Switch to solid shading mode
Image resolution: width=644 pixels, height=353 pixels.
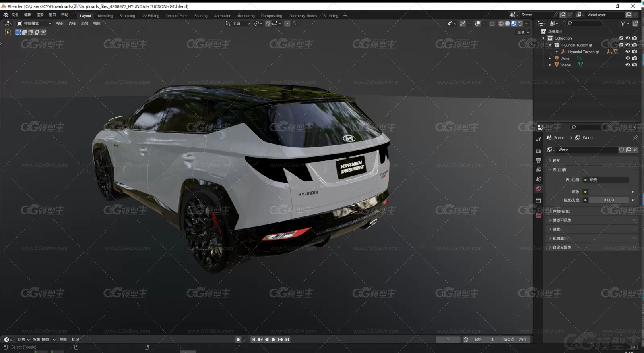click(507, 23)
